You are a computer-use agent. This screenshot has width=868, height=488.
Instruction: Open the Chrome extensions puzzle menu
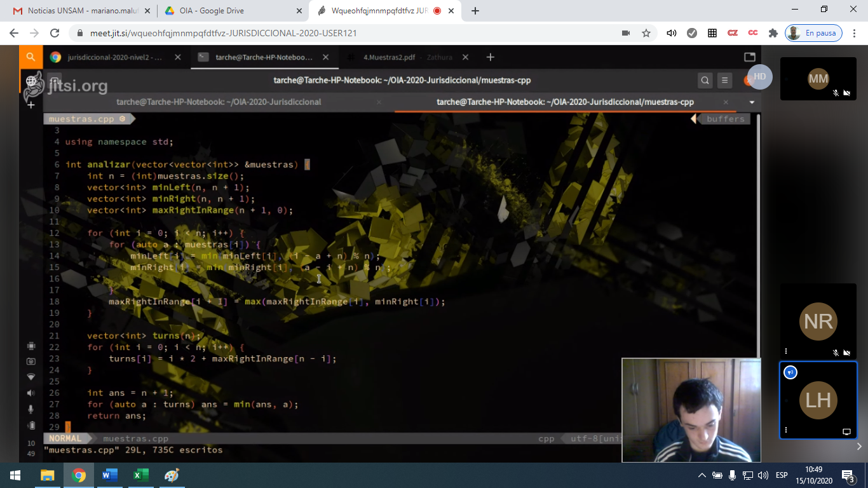[773, 33]
